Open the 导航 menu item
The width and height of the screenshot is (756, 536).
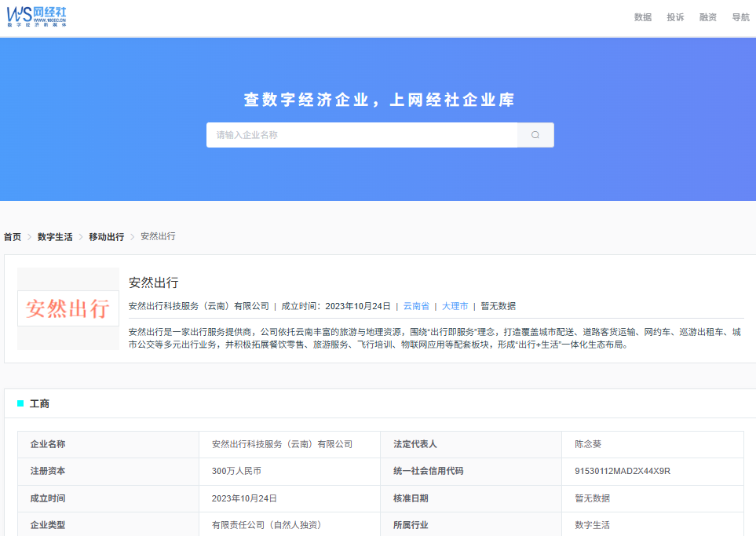point(740,17)
